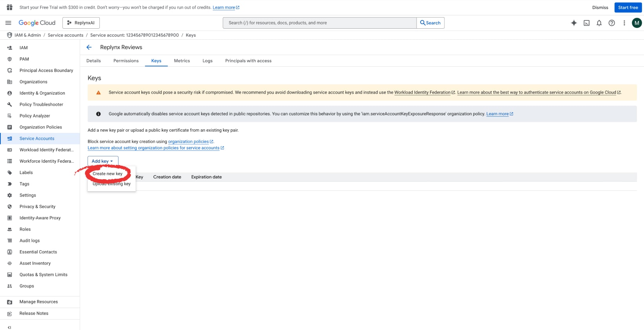Click the Start free button
This screenshot has height=330, width=644.
click(x=628, y=7)
